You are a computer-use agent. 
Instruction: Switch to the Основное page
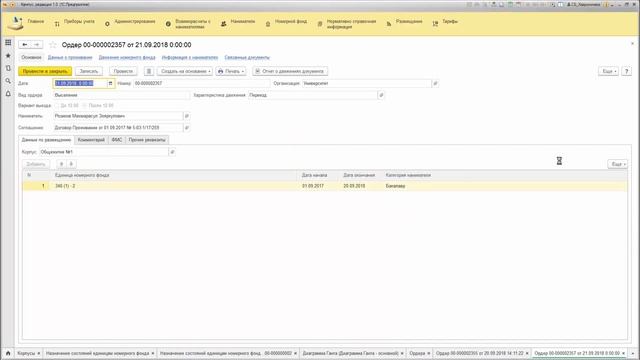[31, 58]
